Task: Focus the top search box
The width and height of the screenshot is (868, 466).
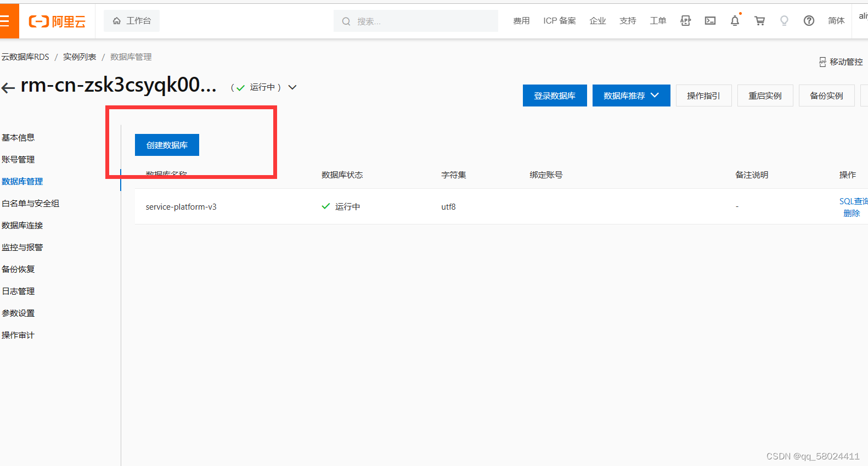Action: pos(416,21)
